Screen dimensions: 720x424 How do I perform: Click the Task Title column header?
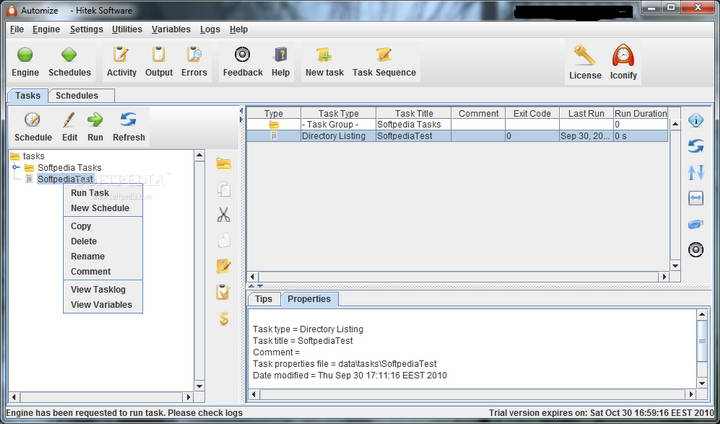[414, 113]
